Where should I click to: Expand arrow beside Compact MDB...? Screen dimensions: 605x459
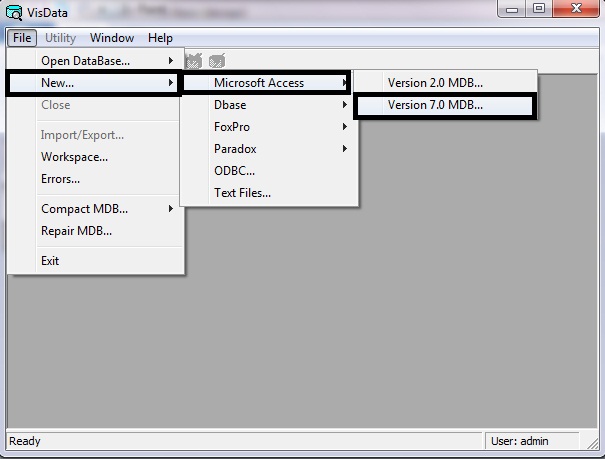coord(171,209)
